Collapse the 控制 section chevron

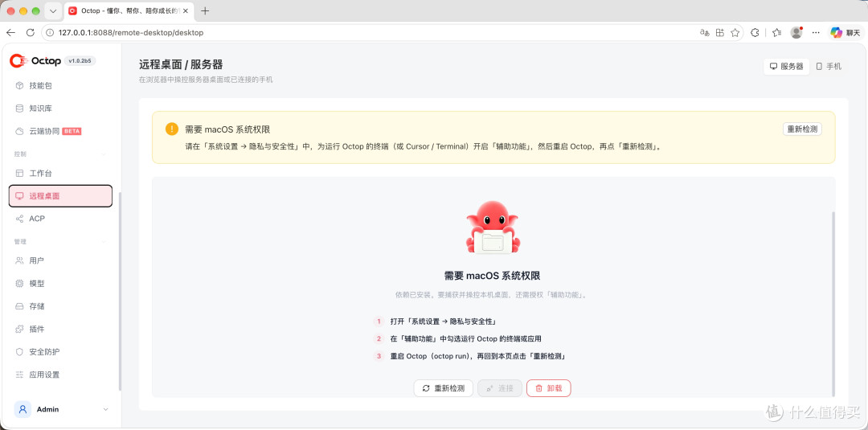(x=105, y=154)
